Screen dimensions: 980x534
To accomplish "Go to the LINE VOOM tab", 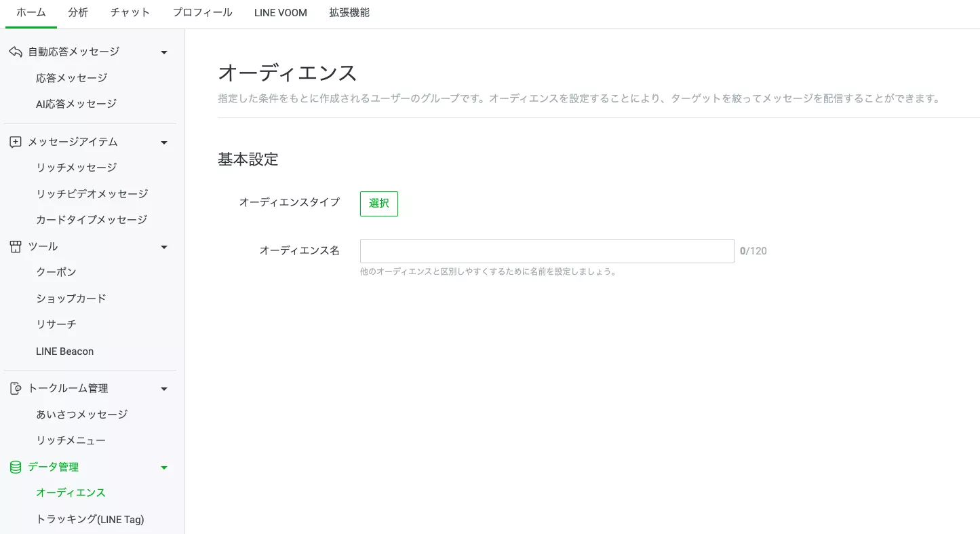I will [280, 13].
